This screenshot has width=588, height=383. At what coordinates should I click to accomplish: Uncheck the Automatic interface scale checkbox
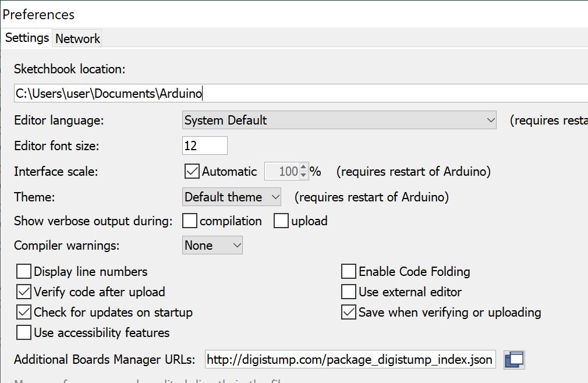click(192, 172)
